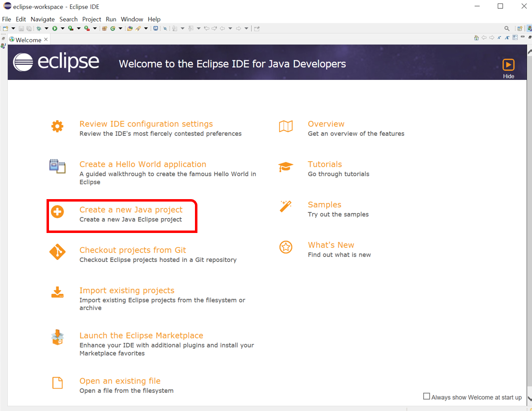The image size is (532, 411).
Task: Click the gear icon beside Review IDE configuration
Action: 57,127
